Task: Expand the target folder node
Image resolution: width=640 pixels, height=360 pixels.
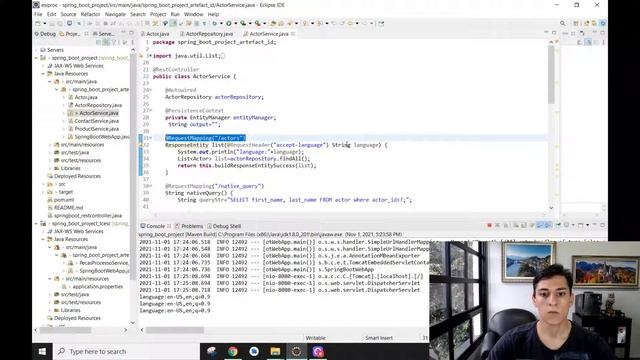Action: coord(43,192)
